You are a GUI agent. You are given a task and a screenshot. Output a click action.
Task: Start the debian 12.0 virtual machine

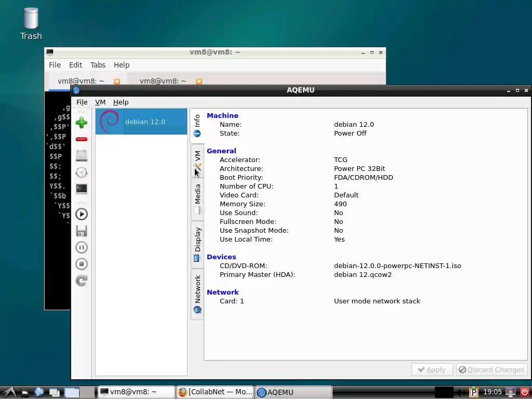(82, 214)
